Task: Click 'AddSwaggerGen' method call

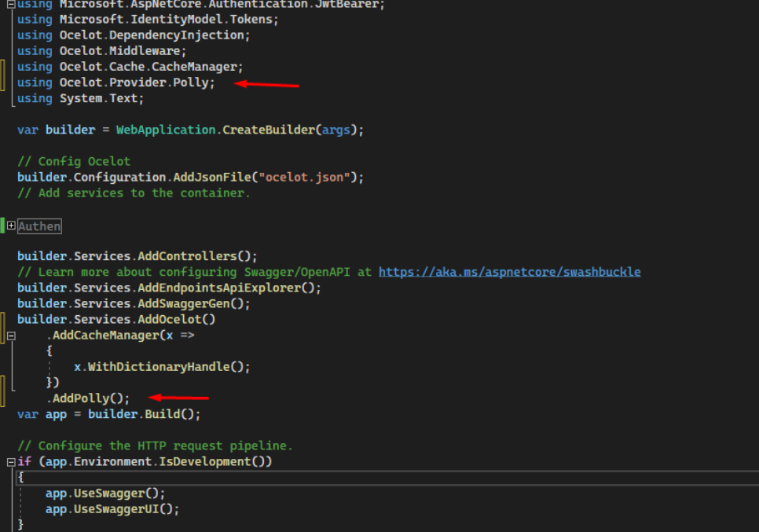Action: pos(184,303)
